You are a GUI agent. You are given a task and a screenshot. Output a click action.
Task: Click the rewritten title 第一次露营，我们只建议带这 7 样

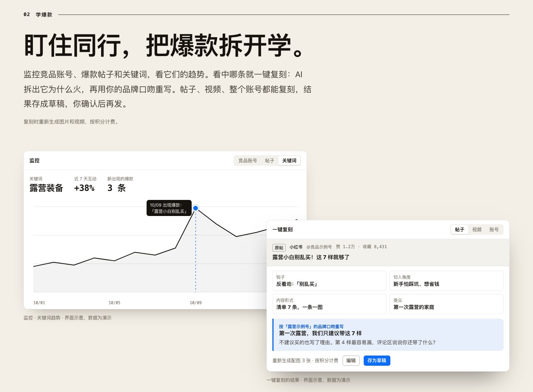click(x=320, y=333)
